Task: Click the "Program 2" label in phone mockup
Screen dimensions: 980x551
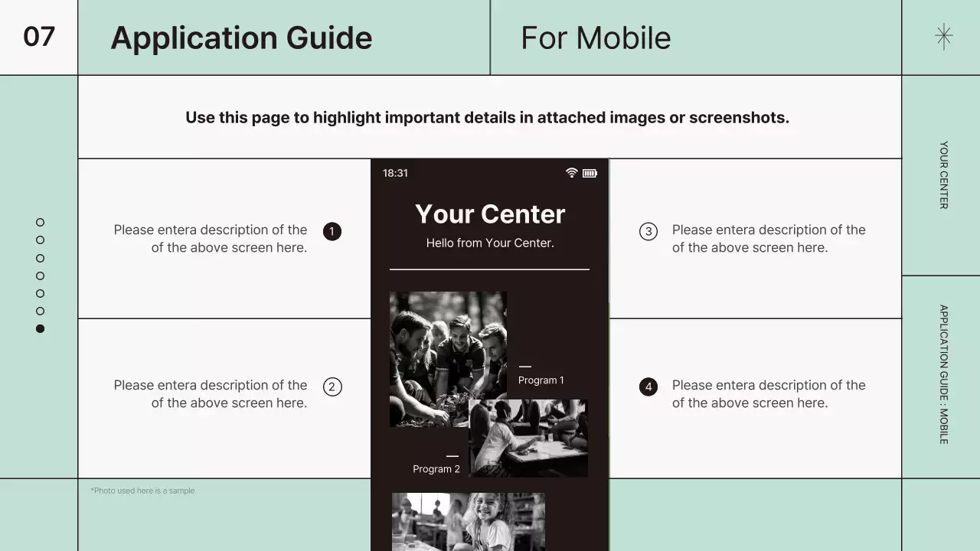Action: [x=436, y=469]
